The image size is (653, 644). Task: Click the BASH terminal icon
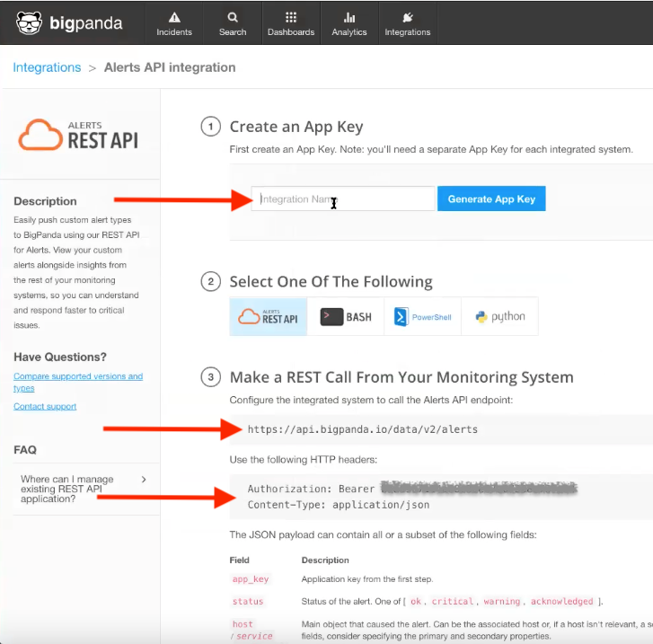[331, 317]
